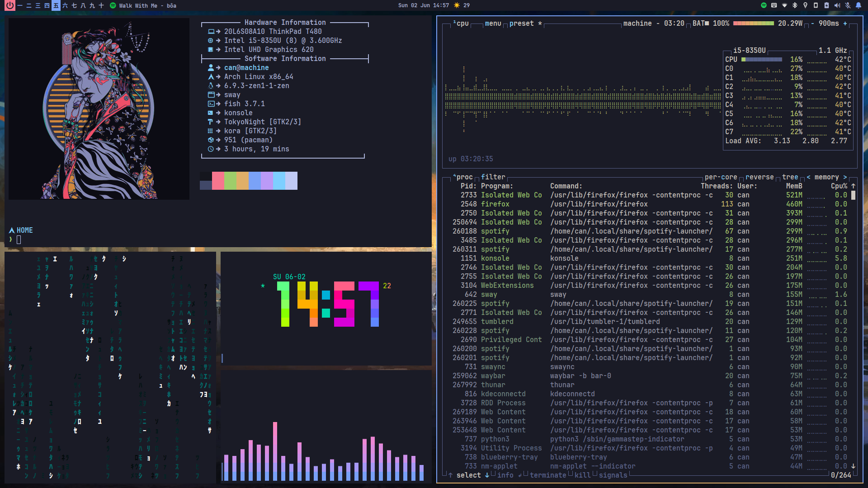The image size is (868, 488).
Task: Open the notification bell icon
Action: point(858,5)
